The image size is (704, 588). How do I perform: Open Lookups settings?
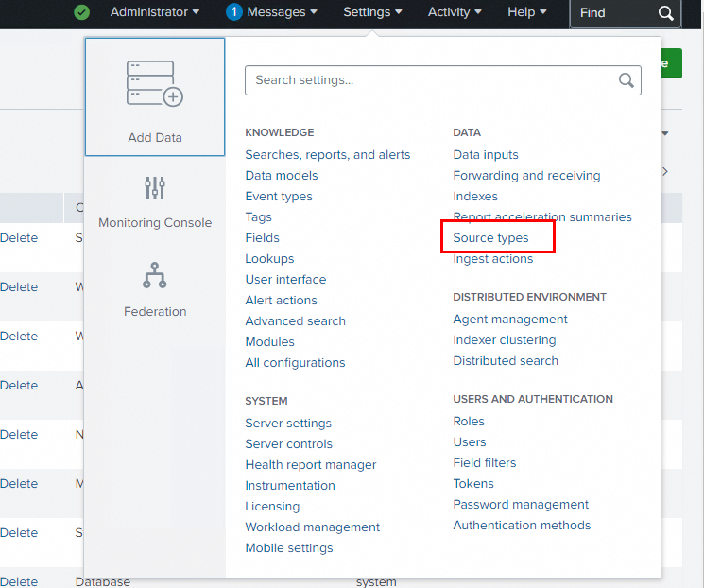(269, 259)
